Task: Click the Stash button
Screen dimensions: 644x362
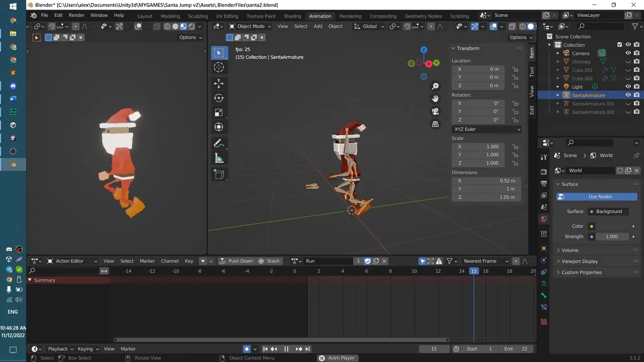Action: point(269,261)
